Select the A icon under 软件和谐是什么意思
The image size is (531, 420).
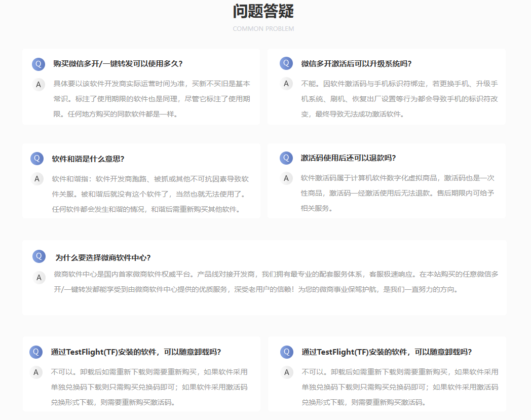click(x=36, y=179)
